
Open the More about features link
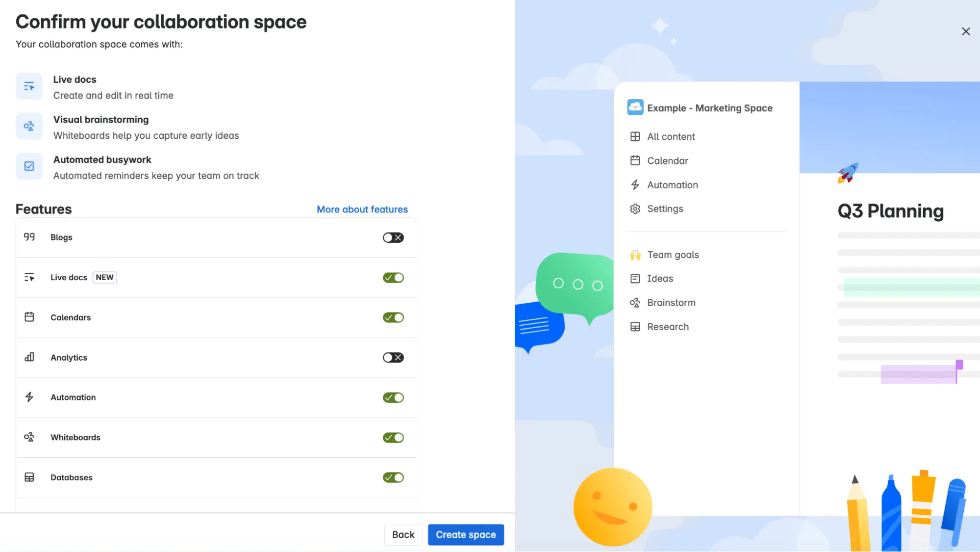click(x=362, y=210)
